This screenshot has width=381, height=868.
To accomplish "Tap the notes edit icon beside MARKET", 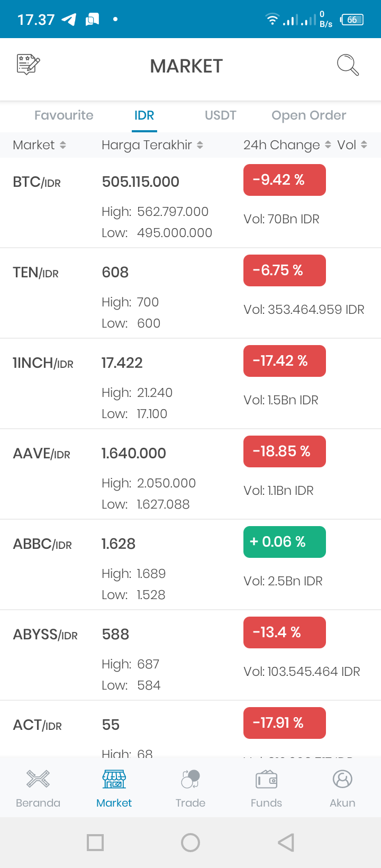I will [x=28, y=65].
